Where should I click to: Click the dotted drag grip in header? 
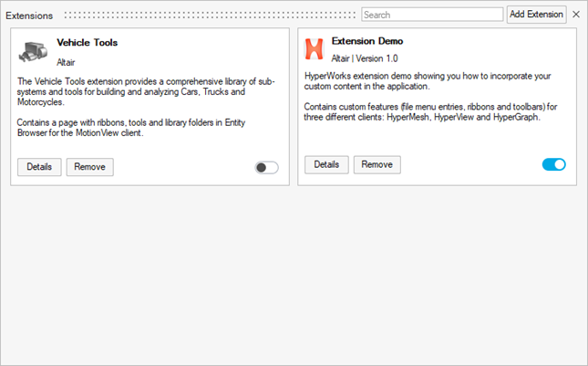(x=208, y=16)
